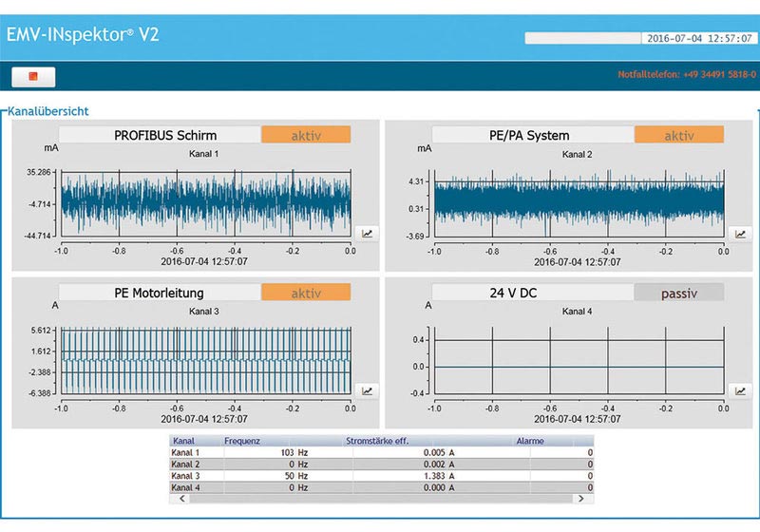760x532 pixels.
Task: Open chart detail for Kanal 4 24 V DC
Action: [741, 391]
